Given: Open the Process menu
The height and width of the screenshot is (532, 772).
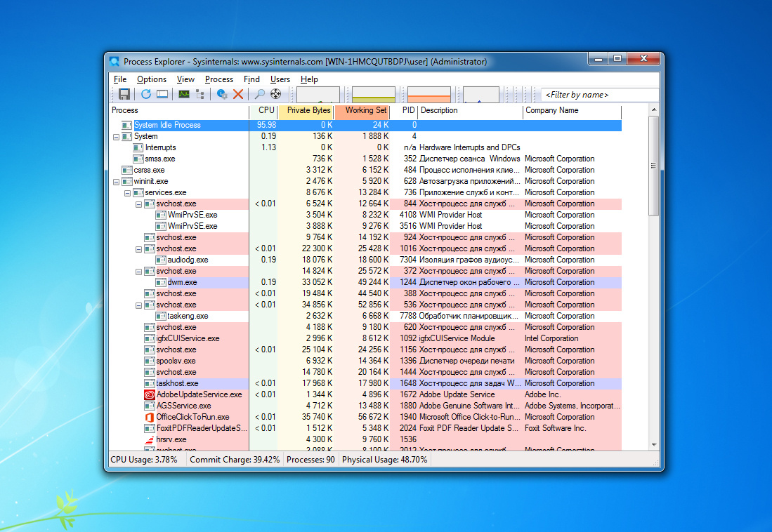Looking at the screenshot, I should [219, 79].
